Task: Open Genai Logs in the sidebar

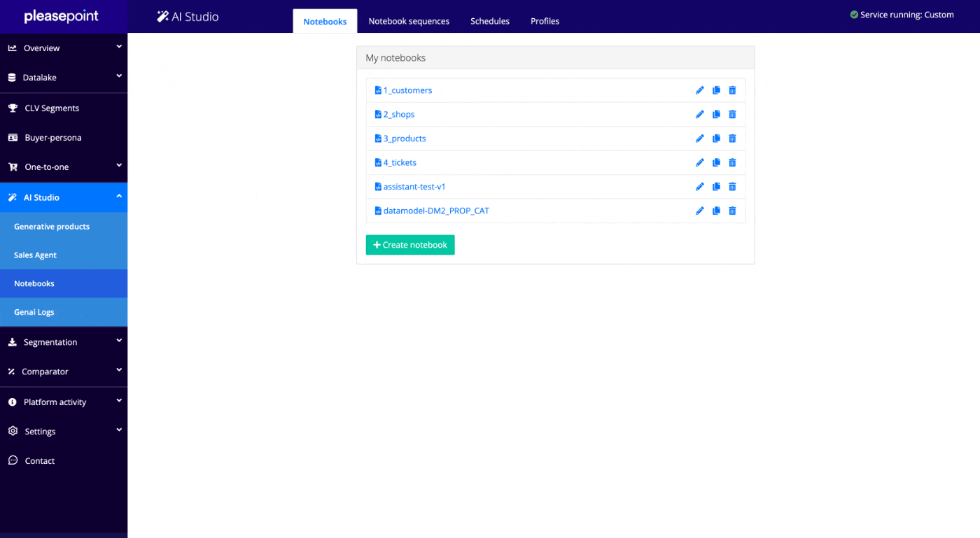Action: (34, 312)
